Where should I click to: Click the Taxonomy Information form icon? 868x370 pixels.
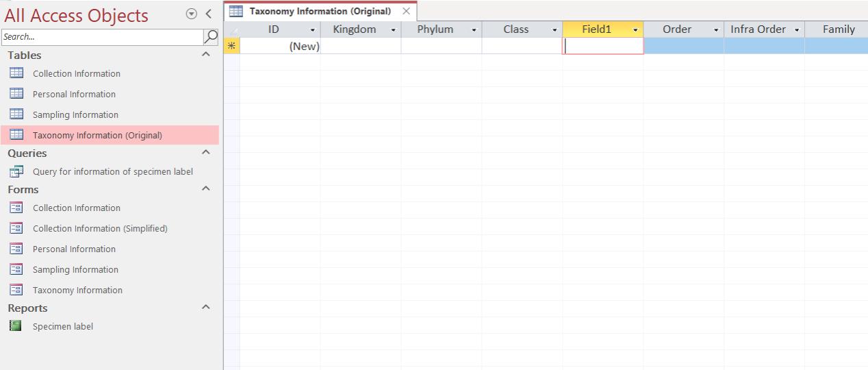(x=16, y=290)
